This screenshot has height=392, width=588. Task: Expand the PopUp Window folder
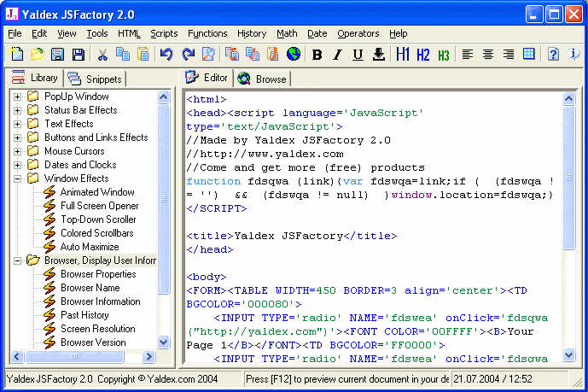[x=17, y=97]
